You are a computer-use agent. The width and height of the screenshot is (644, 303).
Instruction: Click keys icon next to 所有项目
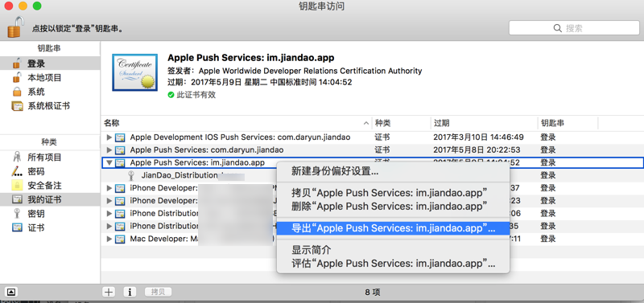(x=17, y=157)
